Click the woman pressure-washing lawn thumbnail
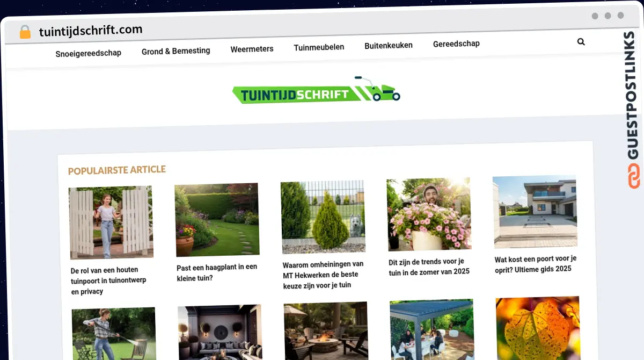 [114, 334]
